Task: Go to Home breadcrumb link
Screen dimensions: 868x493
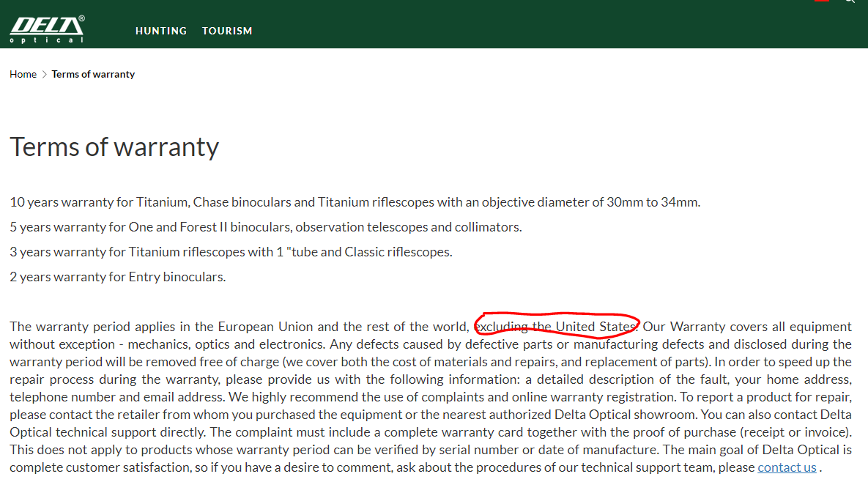Action: (23, 74)
